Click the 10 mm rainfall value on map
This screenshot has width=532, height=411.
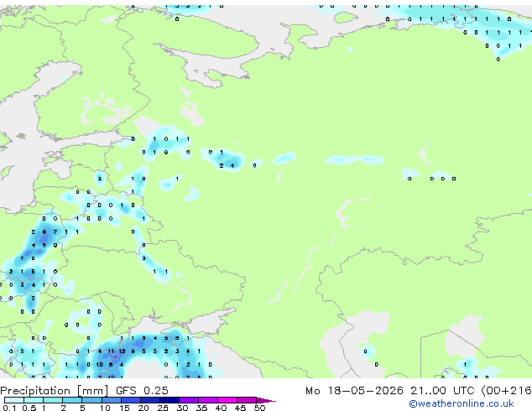(99, 365)
